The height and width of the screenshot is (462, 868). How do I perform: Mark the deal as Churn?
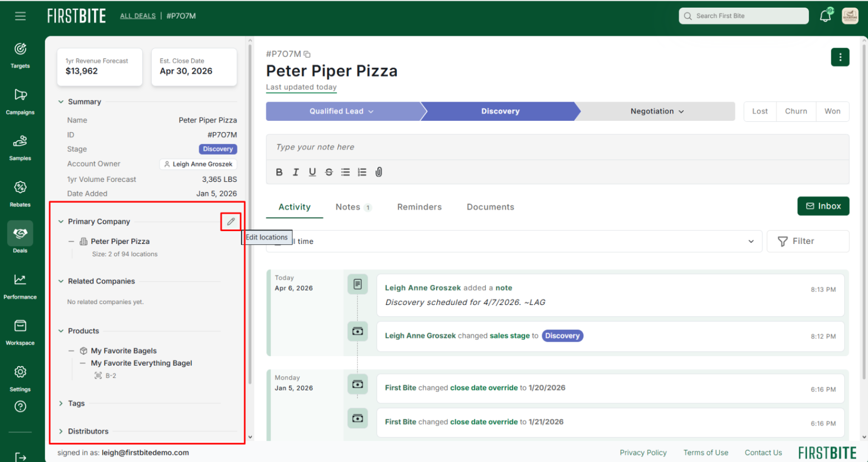point(796,111)
